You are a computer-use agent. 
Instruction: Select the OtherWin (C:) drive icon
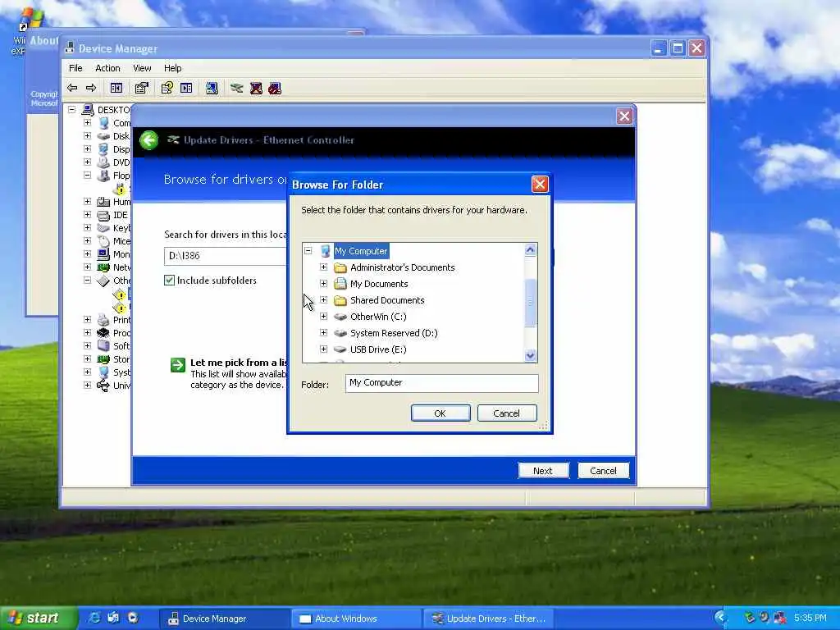click(x=340, y=317)
